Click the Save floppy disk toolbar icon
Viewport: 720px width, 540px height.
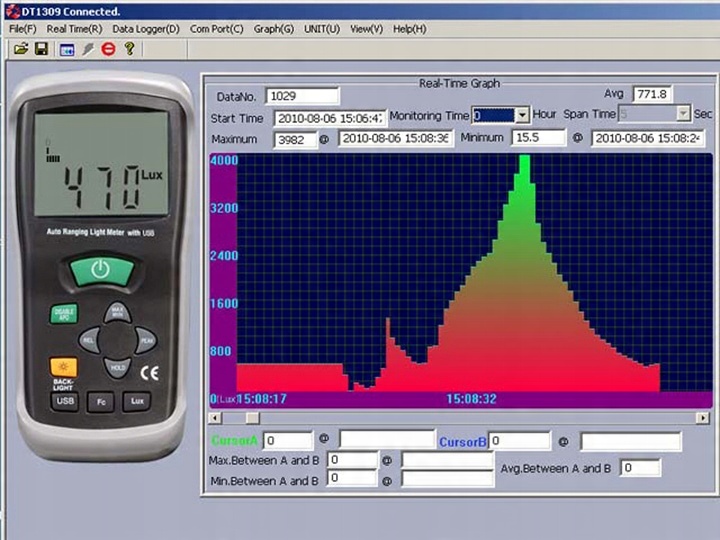pyautogui.click(x=41, y=49)
